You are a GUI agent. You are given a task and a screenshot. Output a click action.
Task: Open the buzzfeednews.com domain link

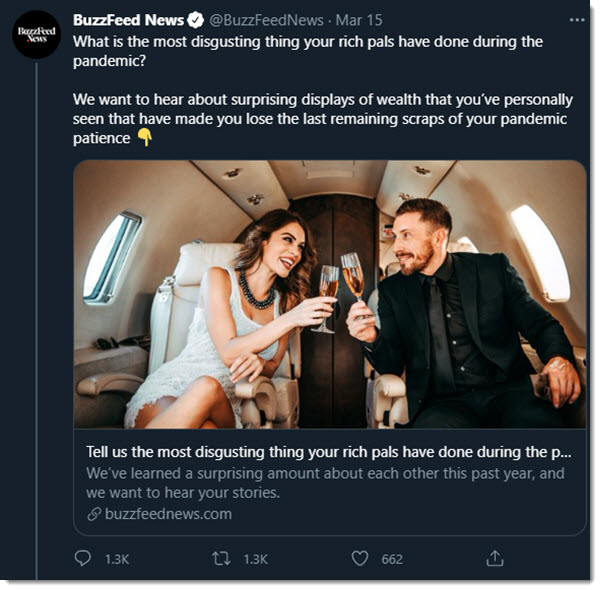(168, 514)
